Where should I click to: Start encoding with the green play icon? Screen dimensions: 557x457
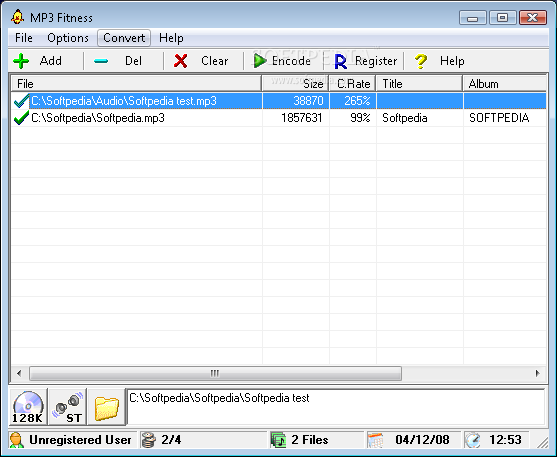(x=260, y=60)
